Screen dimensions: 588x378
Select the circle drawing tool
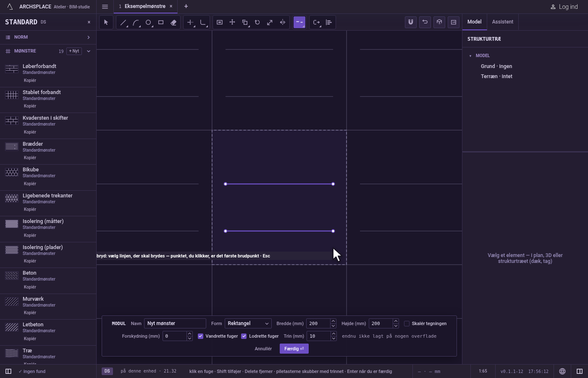pos(148,22)
